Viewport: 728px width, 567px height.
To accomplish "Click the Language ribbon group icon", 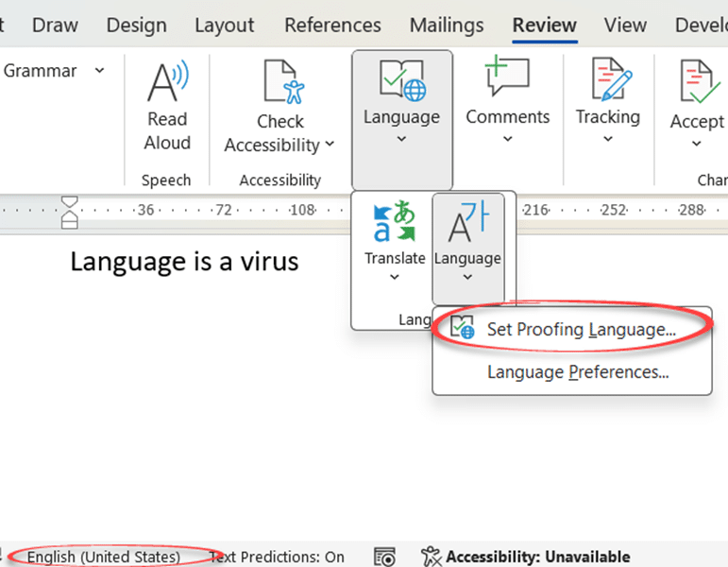I will pos(401,80).
